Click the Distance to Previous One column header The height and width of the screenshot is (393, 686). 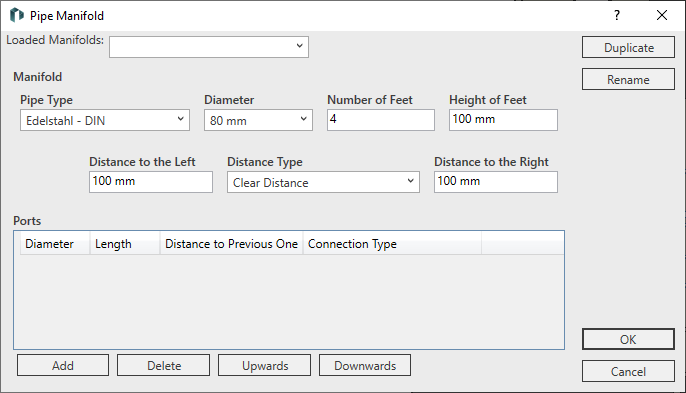231,244
